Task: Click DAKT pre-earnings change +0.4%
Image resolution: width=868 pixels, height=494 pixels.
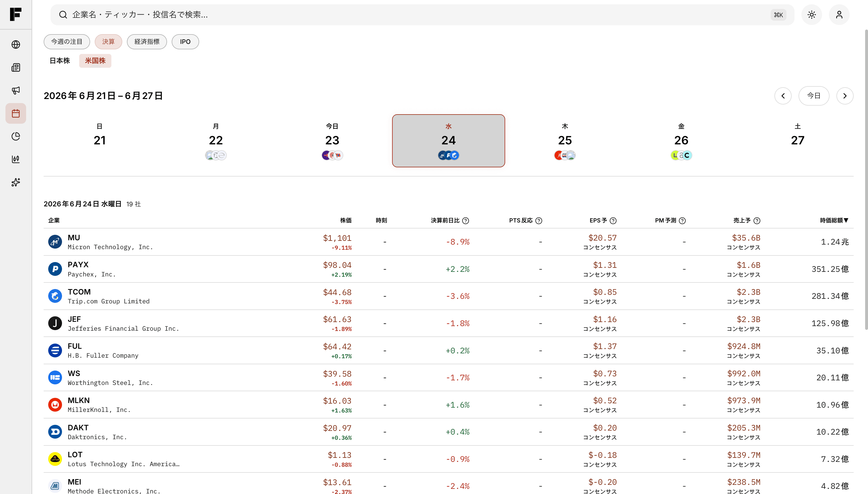Action: click(x=457, y=432)
